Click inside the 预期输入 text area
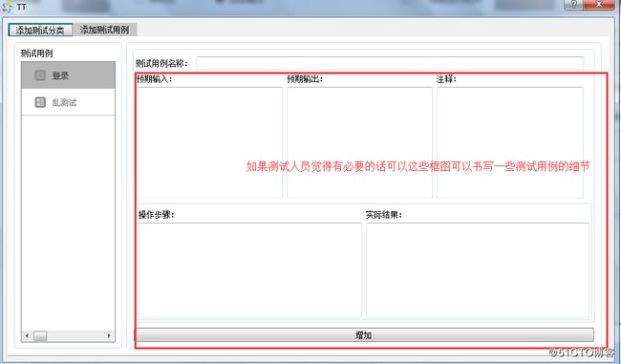The width and height of the screenshot is (621, 364). (209, 142)
